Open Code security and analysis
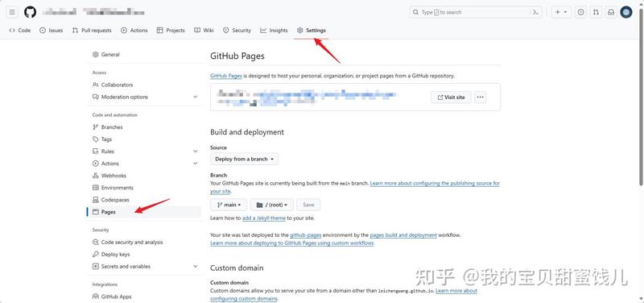Screen dimensions: 644x303 click(x=127, y=243)
